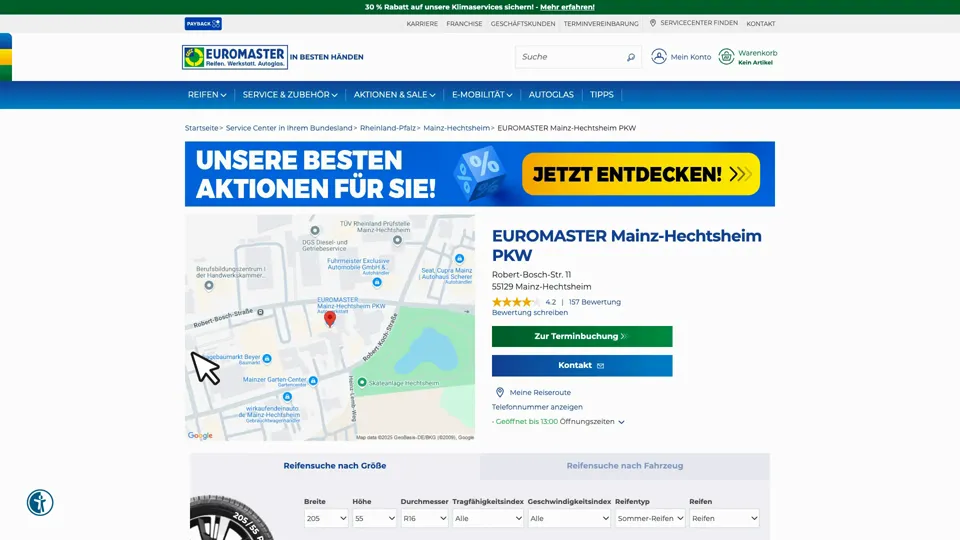Open the AUTOGLAS menu item

pyautogui.click(x=551, y=95)
